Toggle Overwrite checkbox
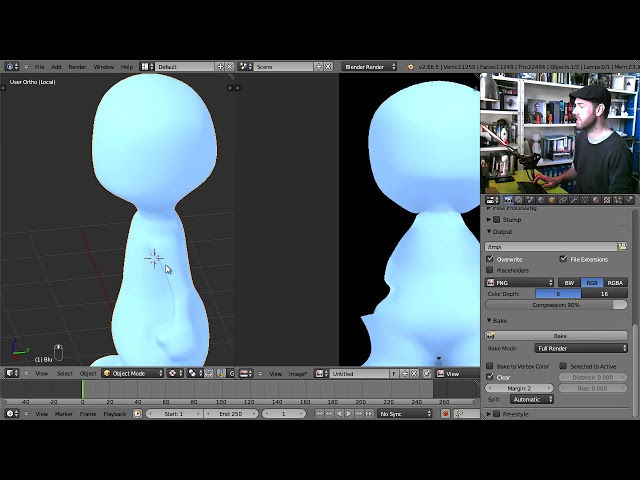640x480 pixels. tap(490, 259)
